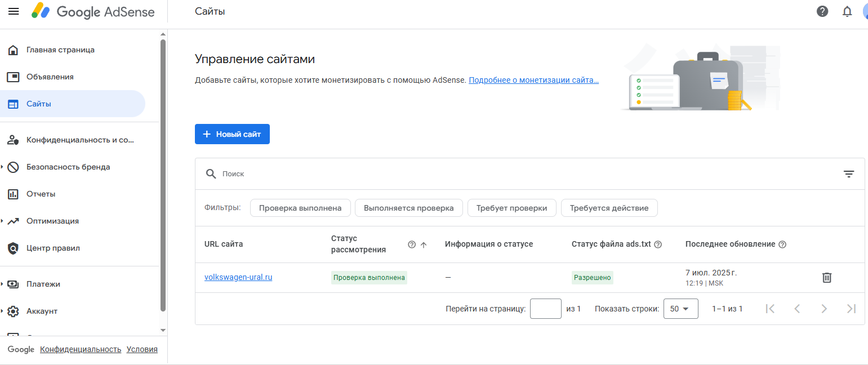
Task: Click the sidebar vertical scrollbar
Action: pyautogui.click(x=163, y=175)
